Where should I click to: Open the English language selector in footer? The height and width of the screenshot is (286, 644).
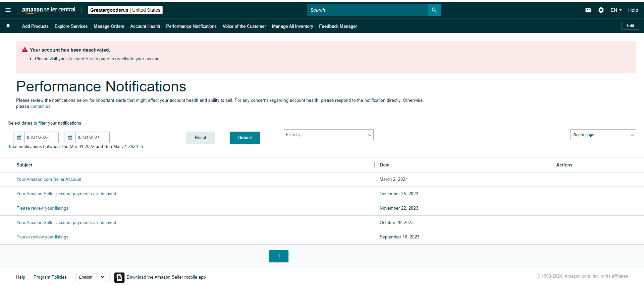(91, 277)
